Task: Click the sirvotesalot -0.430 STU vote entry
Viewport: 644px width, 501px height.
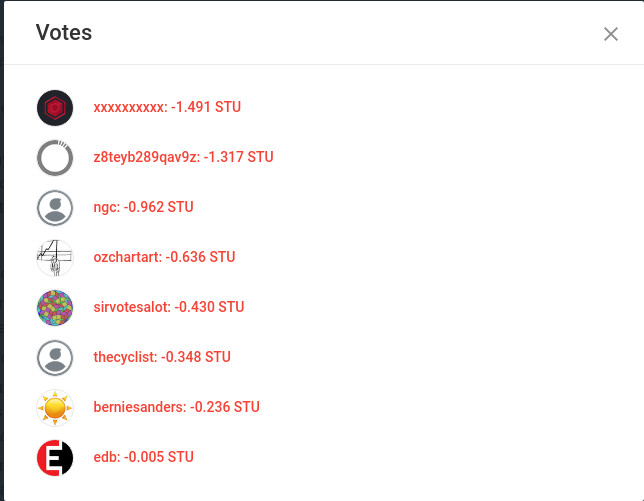Action: pyautogui.click(x=168, y=307)
